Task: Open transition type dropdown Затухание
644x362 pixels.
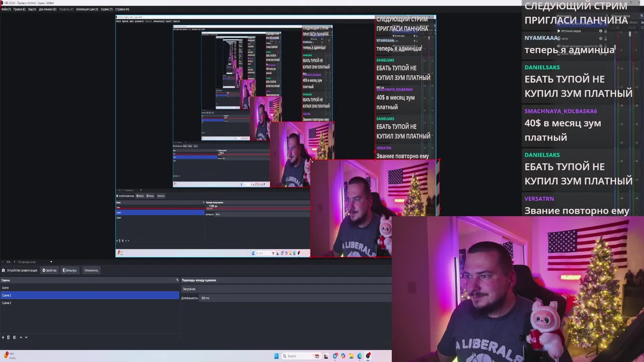Action: click(286, 289)
